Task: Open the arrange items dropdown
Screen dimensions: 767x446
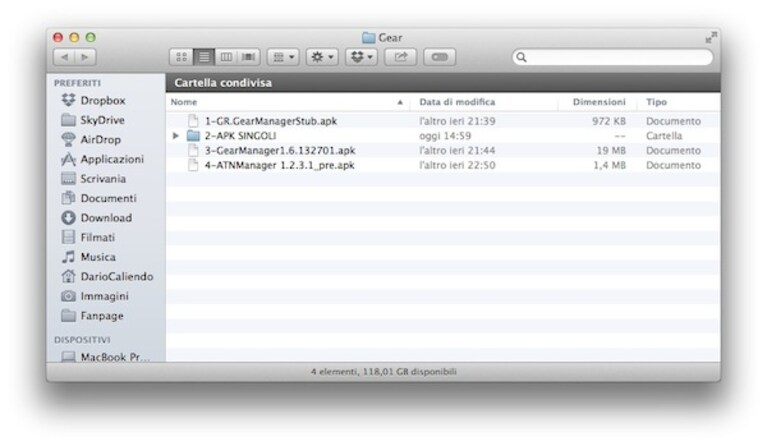Action: point(283,57)
